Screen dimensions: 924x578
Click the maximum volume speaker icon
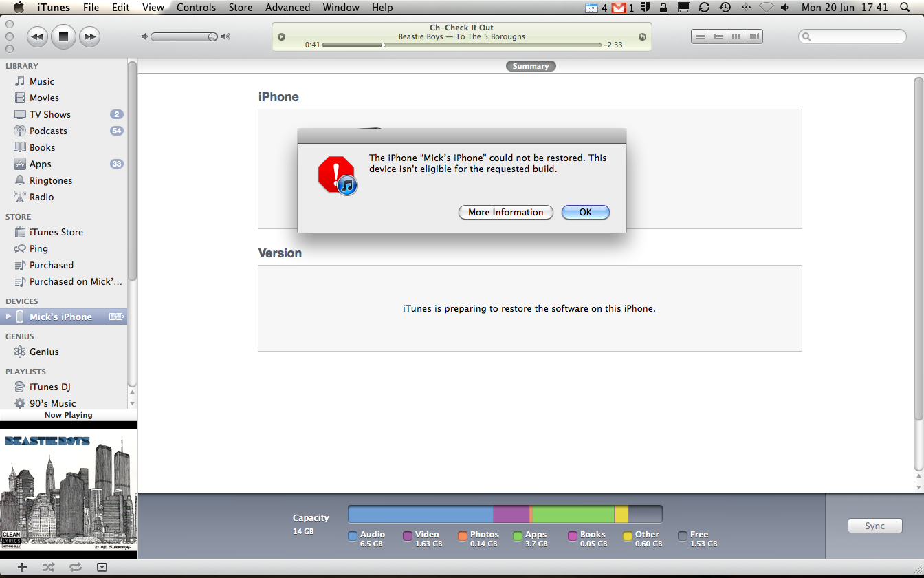226,36
